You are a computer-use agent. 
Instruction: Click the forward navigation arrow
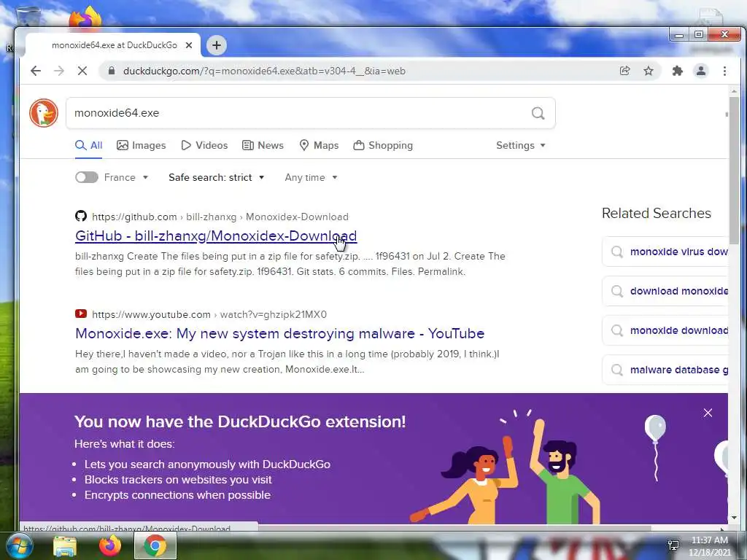click(x=59, y=71)
